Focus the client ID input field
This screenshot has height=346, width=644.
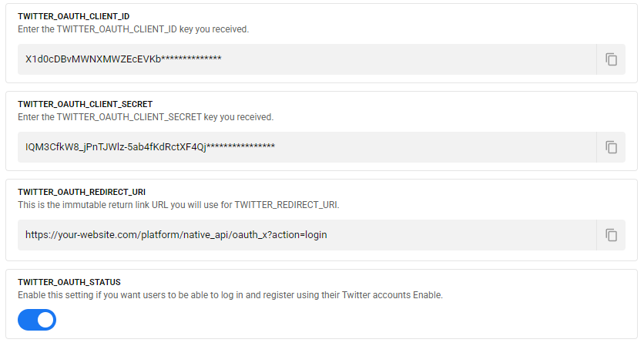click(307, 59)
